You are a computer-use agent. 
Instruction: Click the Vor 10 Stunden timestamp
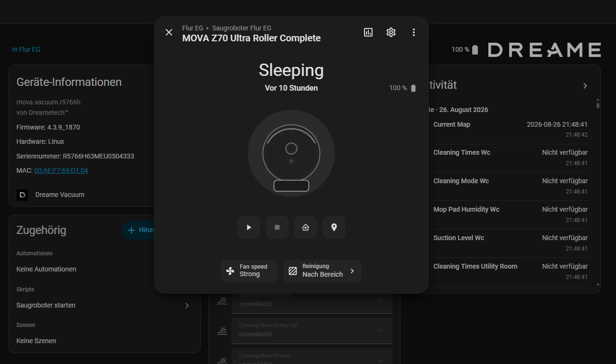click(x=291, y=88)
